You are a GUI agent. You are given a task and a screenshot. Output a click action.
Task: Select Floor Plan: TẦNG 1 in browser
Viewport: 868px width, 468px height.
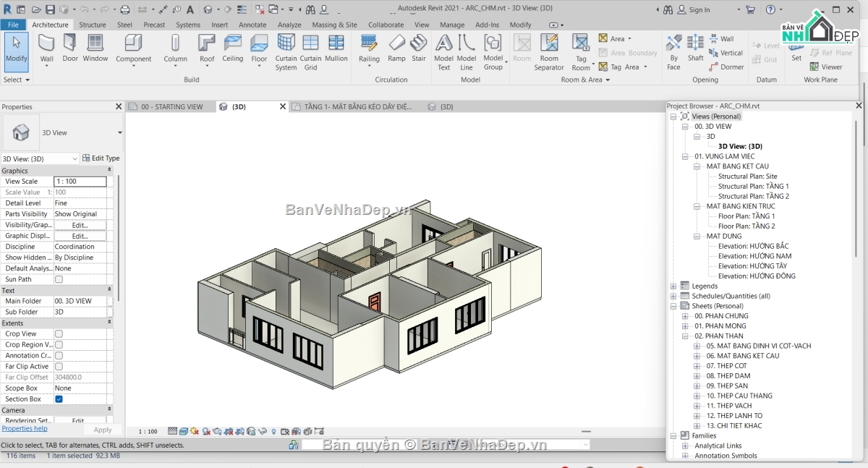[x=746, y=216]
